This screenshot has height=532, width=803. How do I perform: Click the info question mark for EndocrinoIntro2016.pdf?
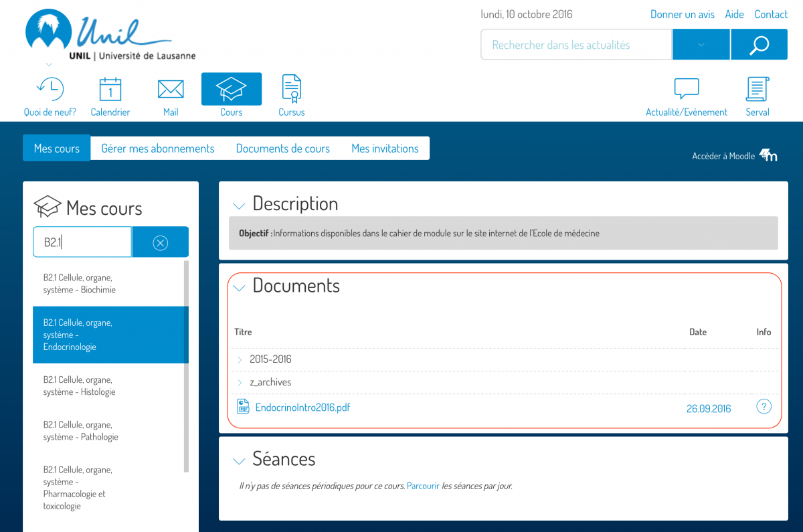(x=764, y=407)
